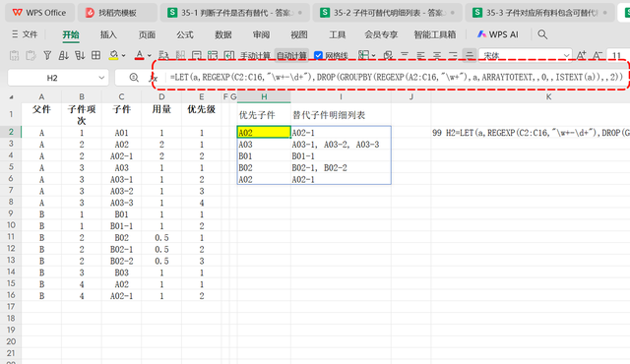
Task: Go to the WPS Office home tab
Action: (x=39, y=13)
